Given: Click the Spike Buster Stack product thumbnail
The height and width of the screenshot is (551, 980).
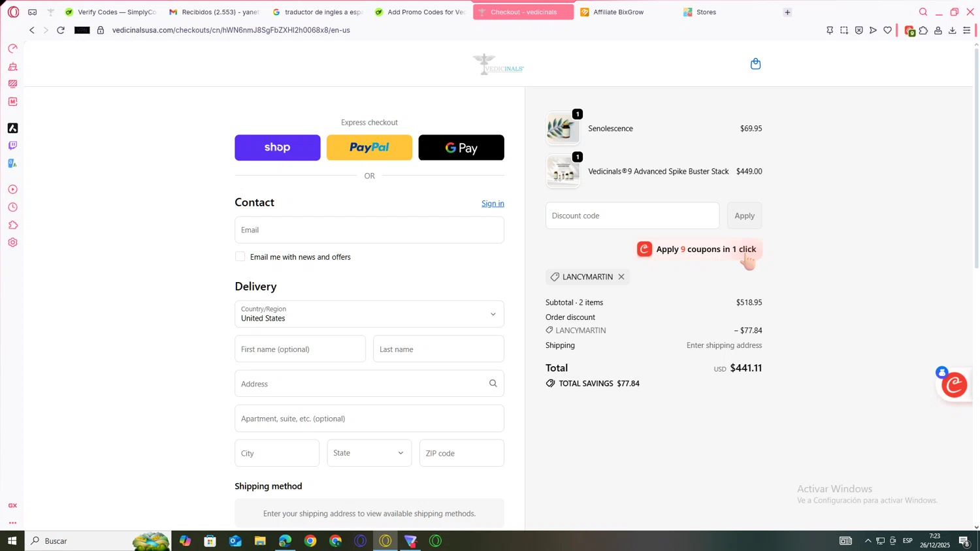Looking at the screenshot, I should pyautogui.click(x=563, y=171).
